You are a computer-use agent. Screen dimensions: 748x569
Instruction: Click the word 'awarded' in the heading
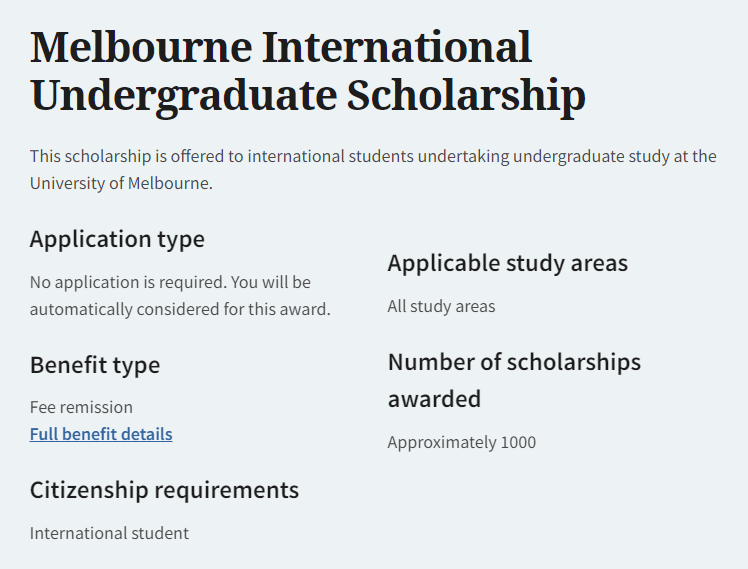(434, 399)
